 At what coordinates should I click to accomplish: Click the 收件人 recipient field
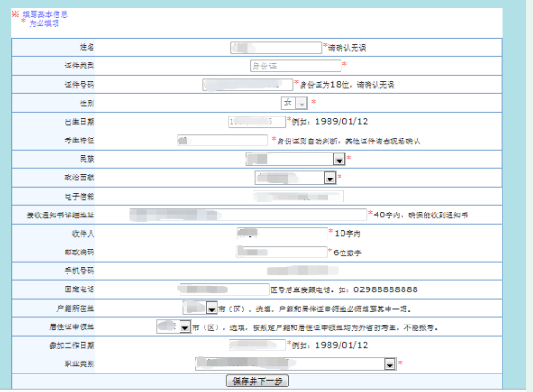pyautogui.click(x=282, y=233)
